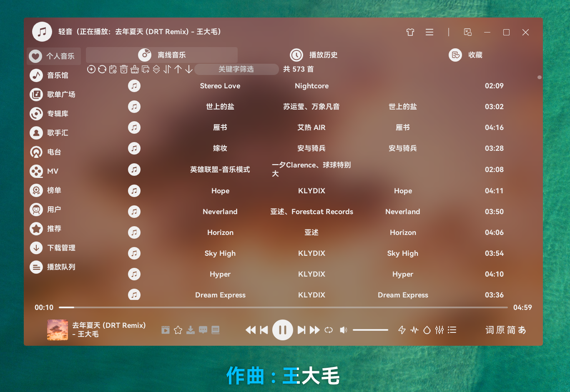
Task: Click music note icon beside 雁书 row
Action: coord(134,127)
